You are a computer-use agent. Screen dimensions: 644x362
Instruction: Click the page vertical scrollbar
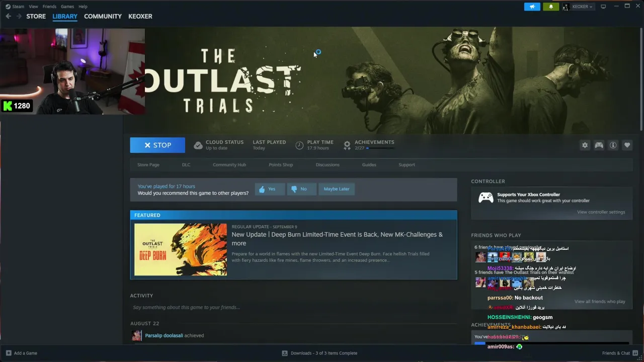click(x=641, y=80)
